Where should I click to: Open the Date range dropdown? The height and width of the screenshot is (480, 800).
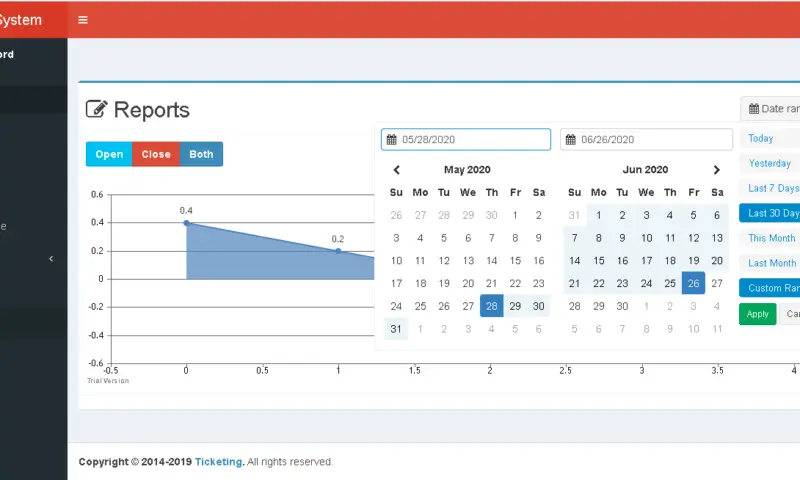[773, 109]
